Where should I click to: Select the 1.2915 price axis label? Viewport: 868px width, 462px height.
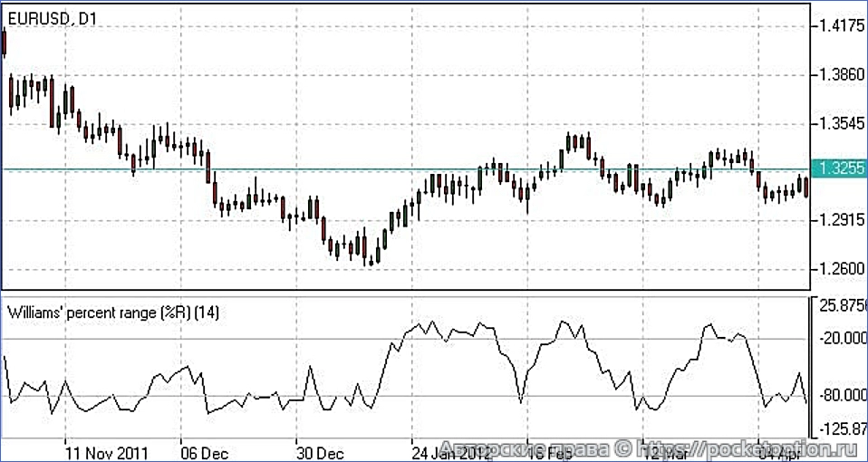[841, 220]
